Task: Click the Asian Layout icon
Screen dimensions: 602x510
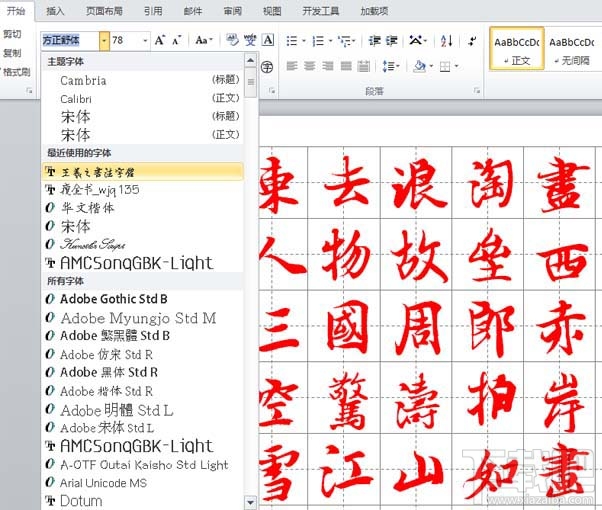Action: tap(418, 40)
